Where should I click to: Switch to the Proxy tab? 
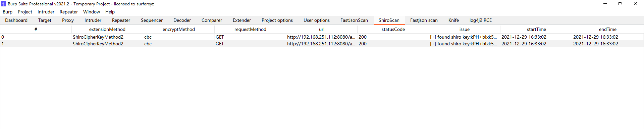(x=68, y=20)
